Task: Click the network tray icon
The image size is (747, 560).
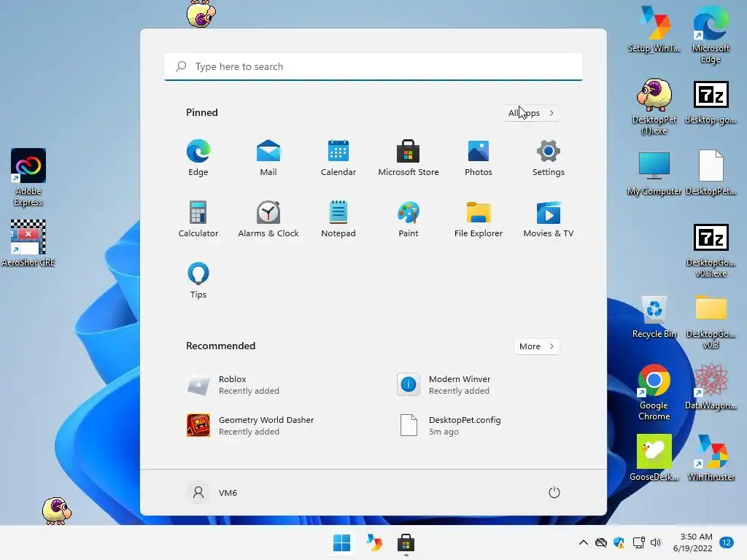Action: (638, 542)
